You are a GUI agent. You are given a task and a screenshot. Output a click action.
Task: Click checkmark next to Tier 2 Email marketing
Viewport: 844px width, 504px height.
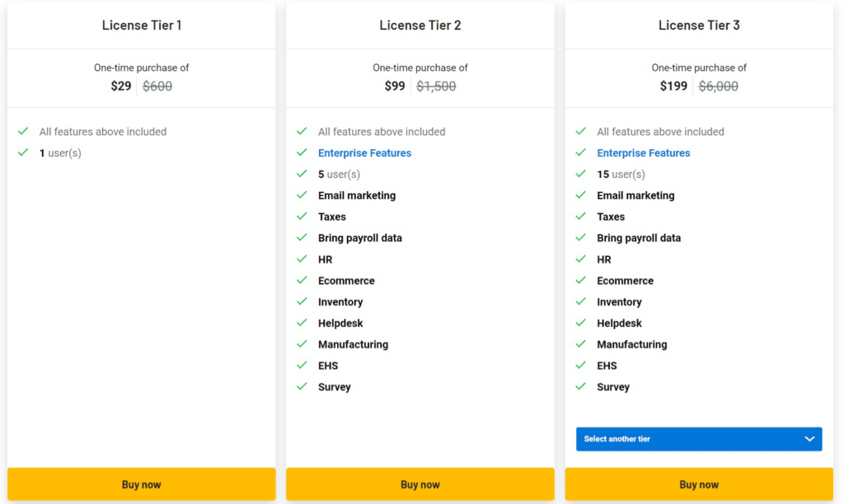click(302, 195)
